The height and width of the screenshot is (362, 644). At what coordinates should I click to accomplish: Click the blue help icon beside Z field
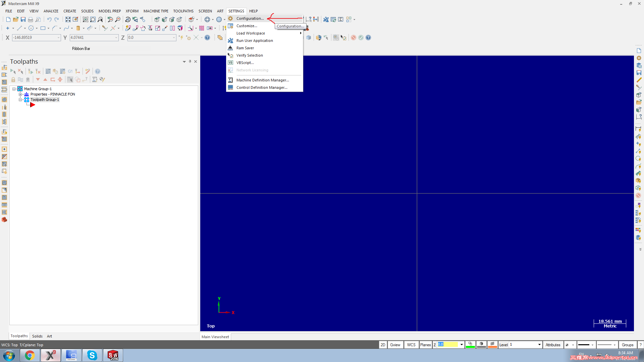coord(207,38)
